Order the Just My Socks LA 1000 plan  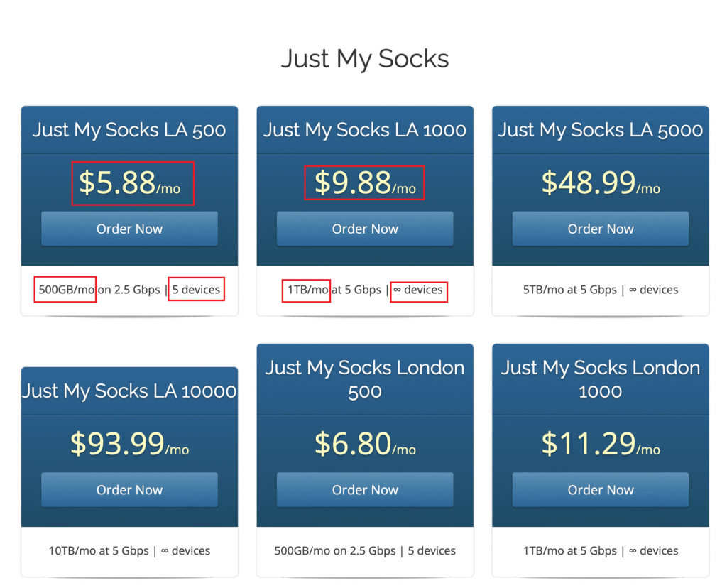tap(365, 229)
